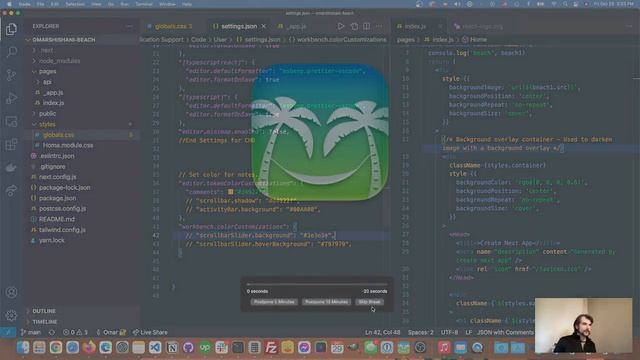Click the webcam video thumbnail
Image resolution: width=640 pixels, height=360 pixels.
(583, 325)
